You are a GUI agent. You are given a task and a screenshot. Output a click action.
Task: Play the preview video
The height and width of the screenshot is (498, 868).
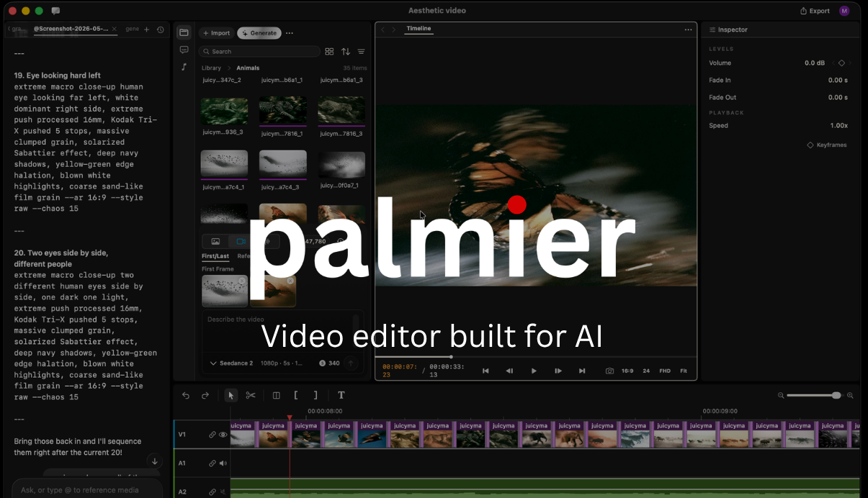[x=534, y=371]
